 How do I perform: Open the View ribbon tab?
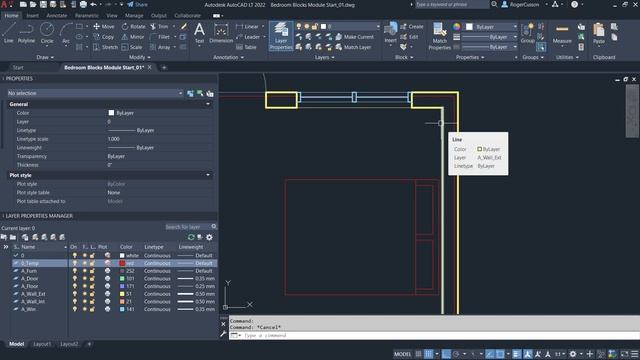coord(111,16)
